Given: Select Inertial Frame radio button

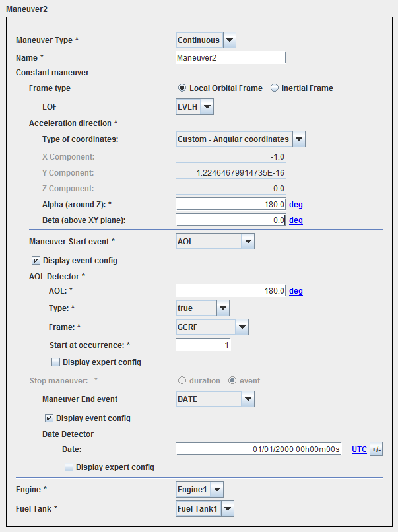Looking at the screenshot, I should pos(275,88).
